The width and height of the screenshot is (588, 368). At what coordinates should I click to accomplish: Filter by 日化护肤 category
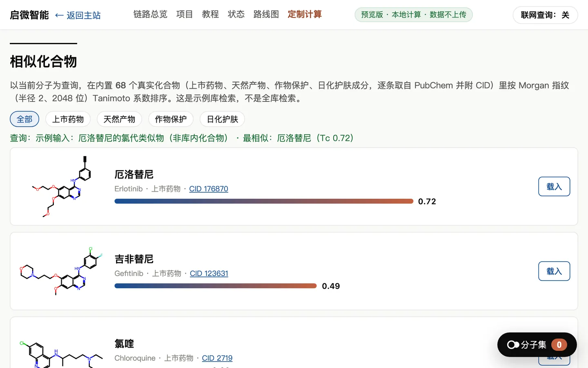coord(222,119)
